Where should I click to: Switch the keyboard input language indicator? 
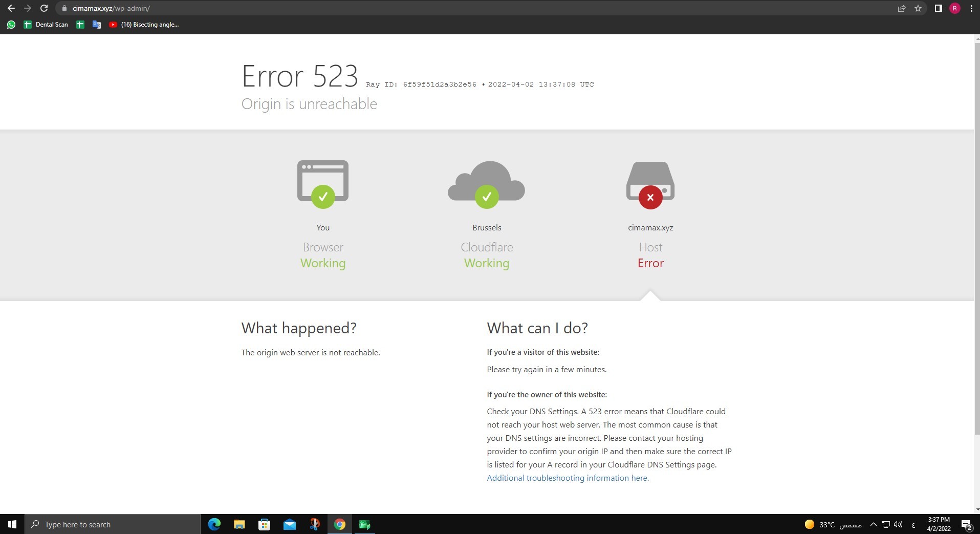[x=913, y=525]
